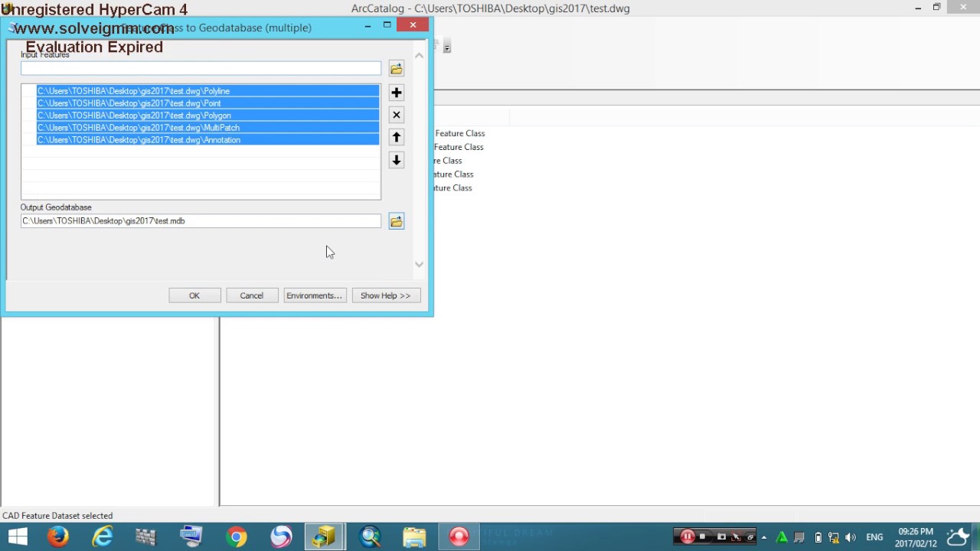The image size is (980, 551).
Task: Open the clock showing 09:26 PM
Action: (916, 537)
